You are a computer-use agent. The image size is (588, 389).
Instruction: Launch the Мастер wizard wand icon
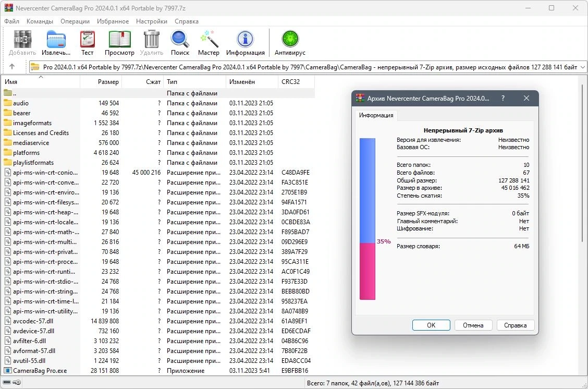tap(209, 40)
